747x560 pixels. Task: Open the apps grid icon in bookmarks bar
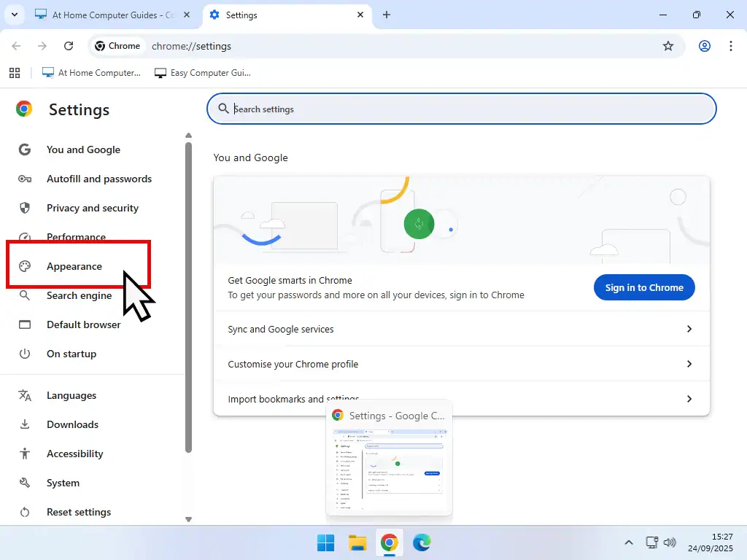coord(14,73)
